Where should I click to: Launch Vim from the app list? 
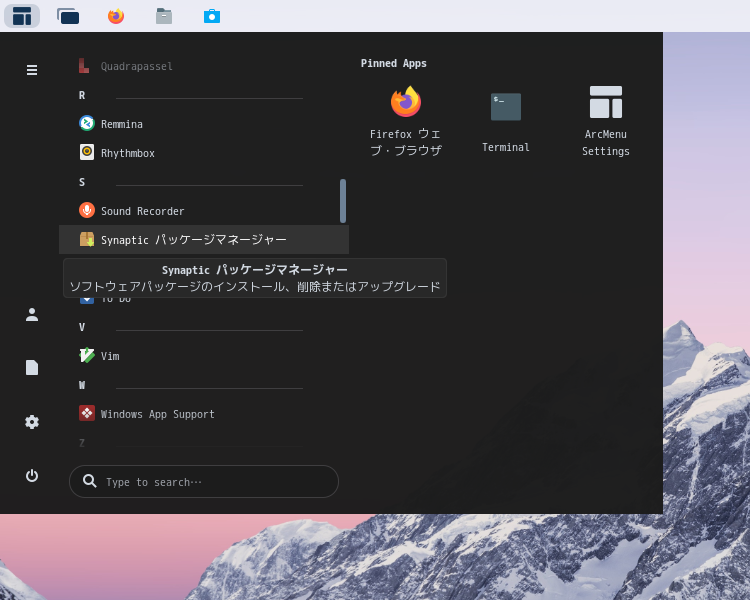(204, 356)
